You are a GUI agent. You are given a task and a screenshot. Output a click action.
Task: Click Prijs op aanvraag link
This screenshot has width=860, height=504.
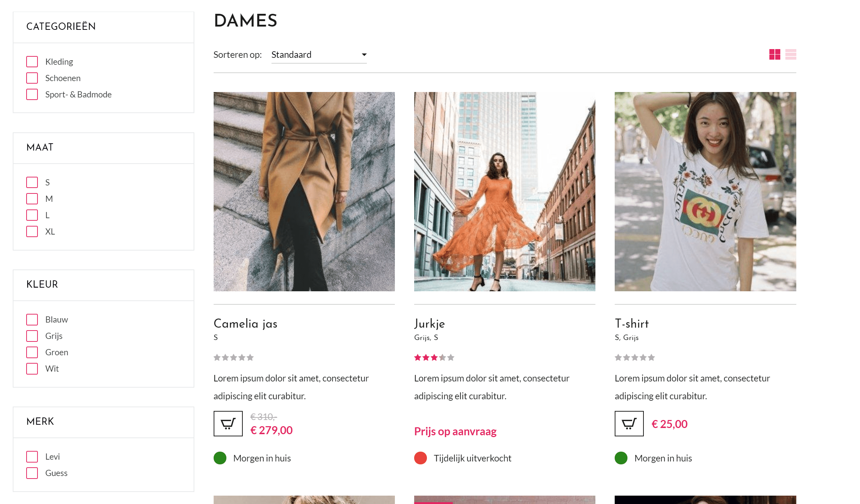pyautogui.click(x=455, y=432)
